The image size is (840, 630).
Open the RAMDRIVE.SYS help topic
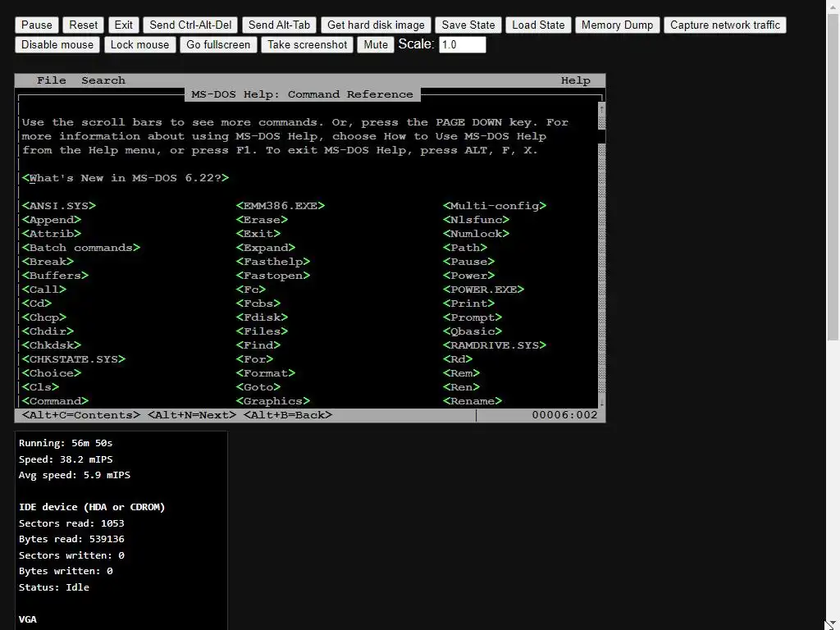pos(495,345)
